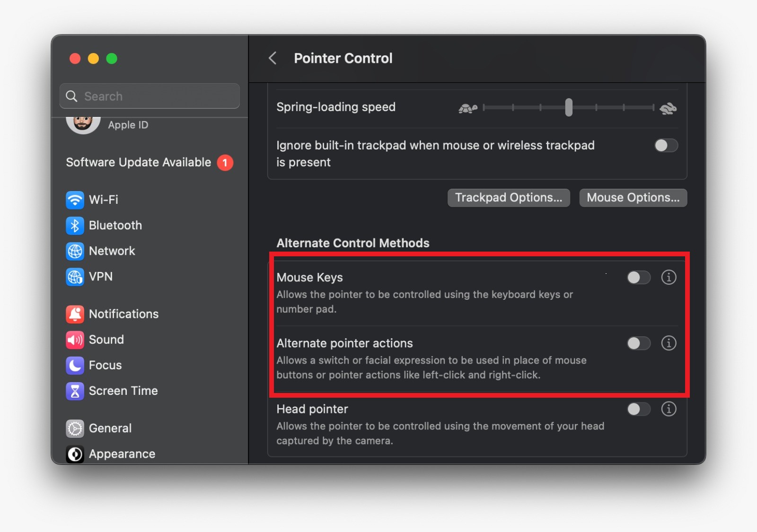Click the Sound speaker icon
This screenshot has width=757, height=532.
tap(75, 340)
